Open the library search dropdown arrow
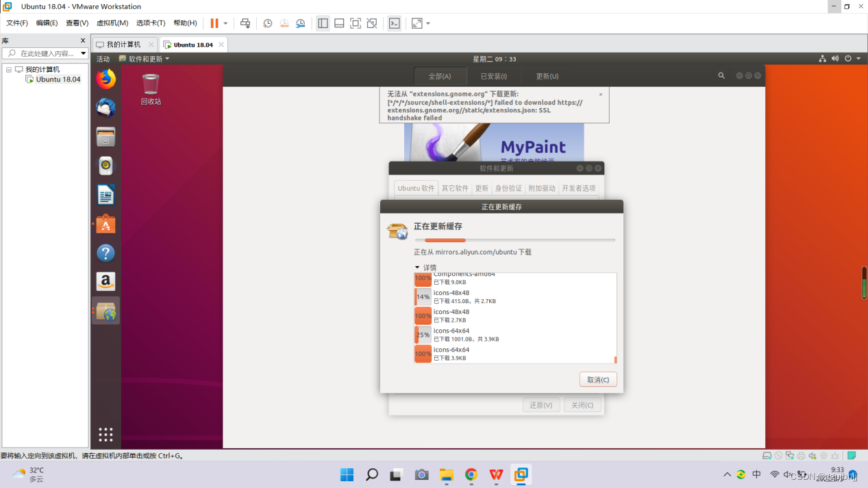Image resolution: width=868 pixels, height=488 pixels. 84,53
